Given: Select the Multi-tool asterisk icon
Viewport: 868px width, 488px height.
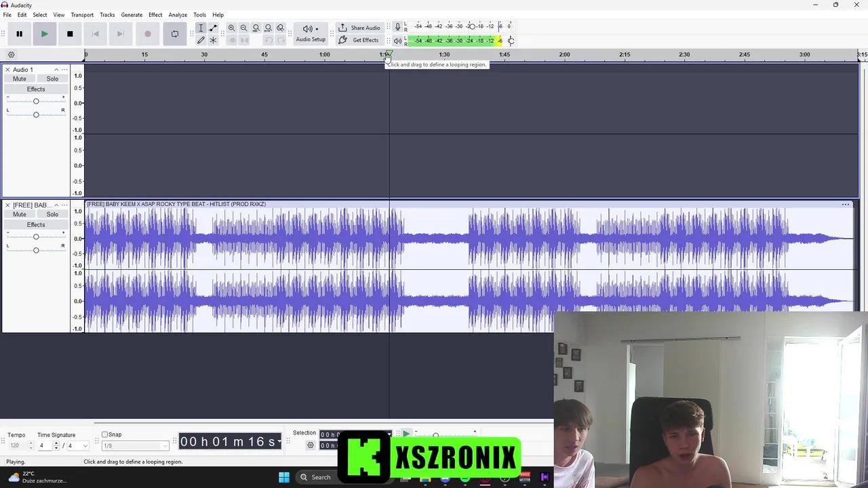Looking at the screenshot, I should click(213, 40).
